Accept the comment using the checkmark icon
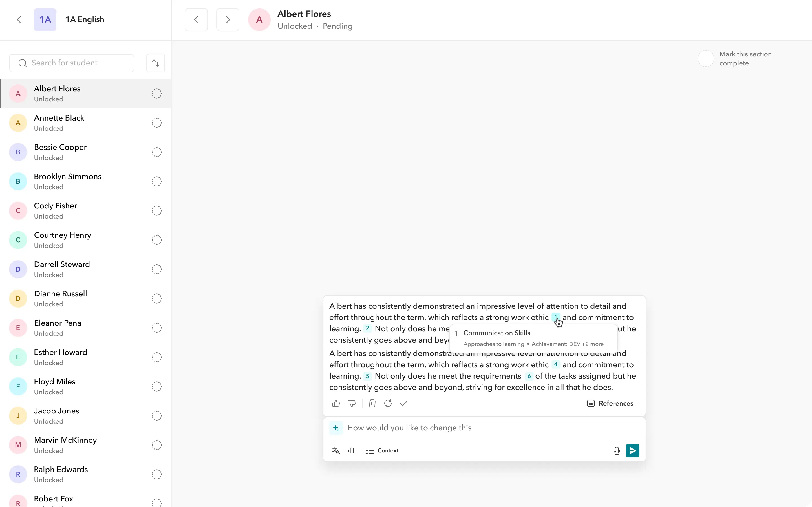 click(403, 403)
